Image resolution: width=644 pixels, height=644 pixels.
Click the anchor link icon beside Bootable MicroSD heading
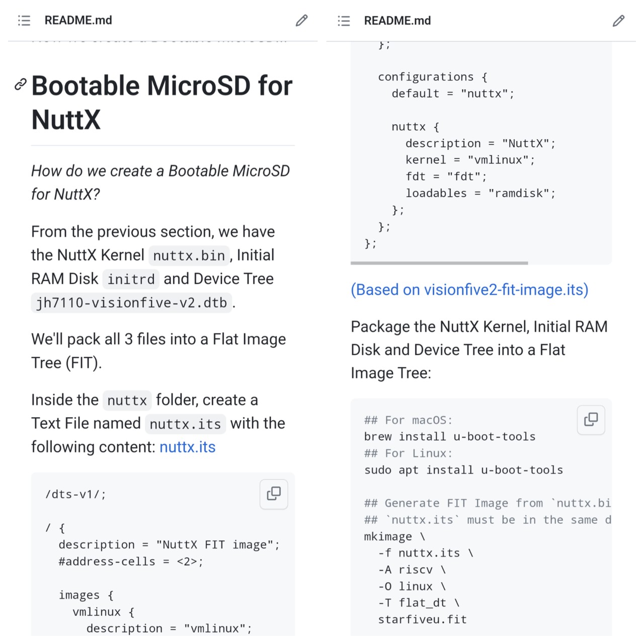(x=20, y=85)
